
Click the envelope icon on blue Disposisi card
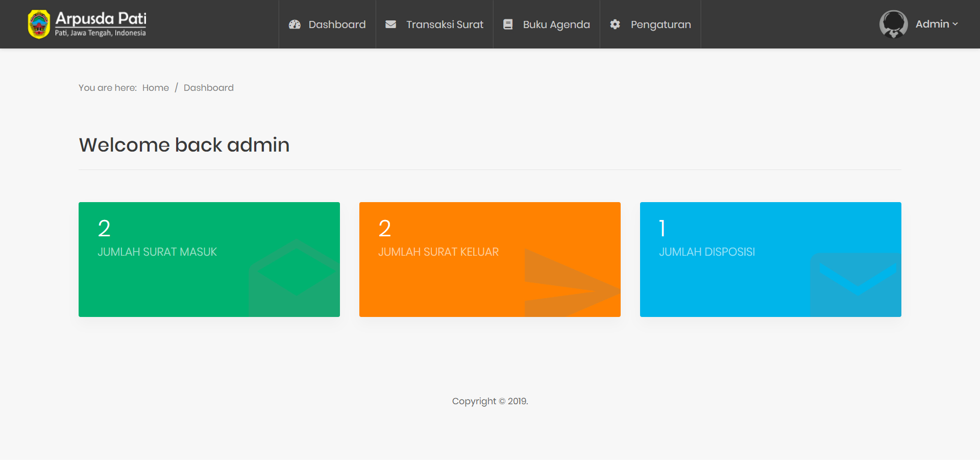coord(855,284)
